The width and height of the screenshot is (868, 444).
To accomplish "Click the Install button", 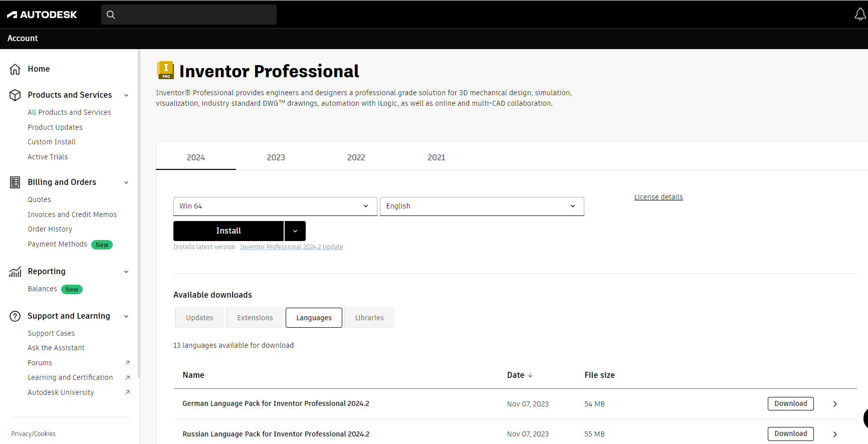I will click(x=229, y=231).
